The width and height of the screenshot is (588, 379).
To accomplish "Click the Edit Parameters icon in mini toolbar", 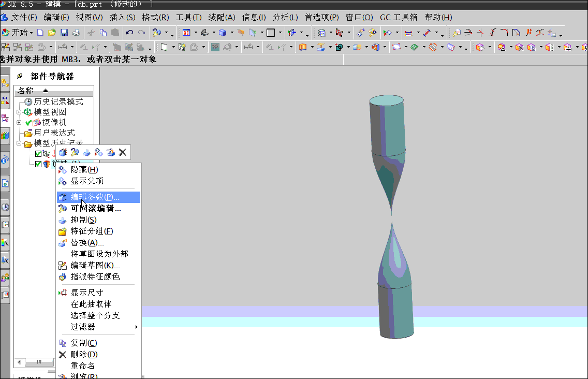I will pos(63,152).
